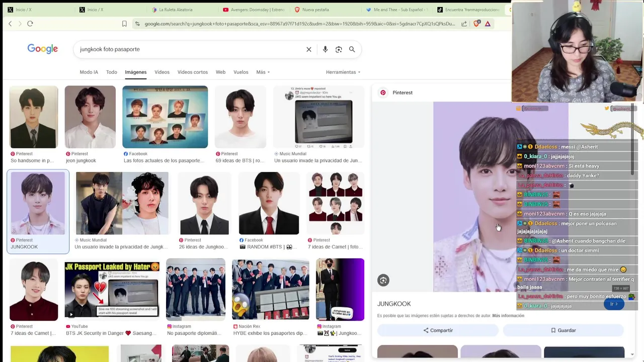This screenshot has width=644, height=362.
Task: Switch to the Nueva pestaña tab
Action: (315, 10)
